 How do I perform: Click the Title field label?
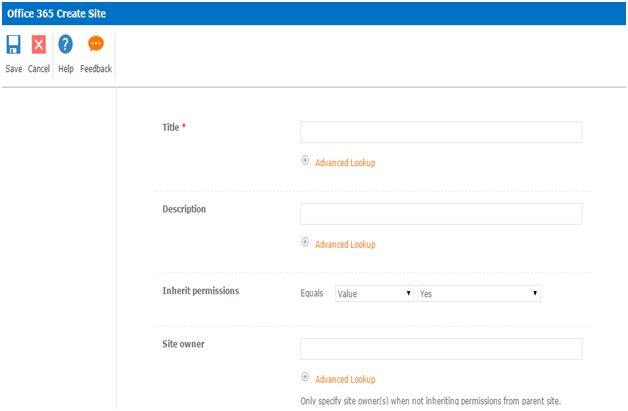click(x=171, y=127)
